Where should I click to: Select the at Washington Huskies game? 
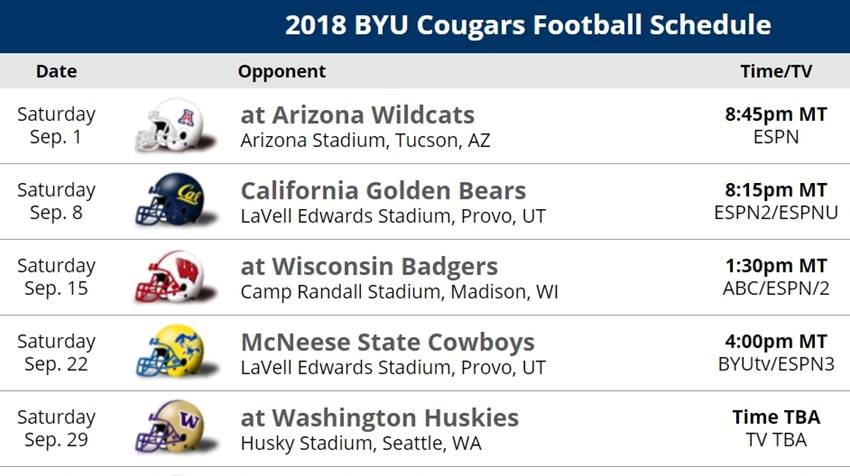tap(379, 417)
